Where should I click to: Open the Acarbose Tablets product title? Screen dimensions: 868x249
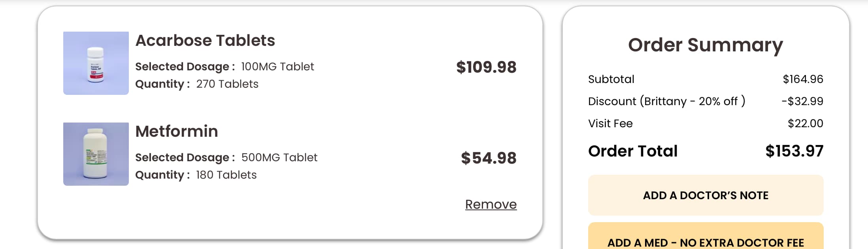[205, 40]
